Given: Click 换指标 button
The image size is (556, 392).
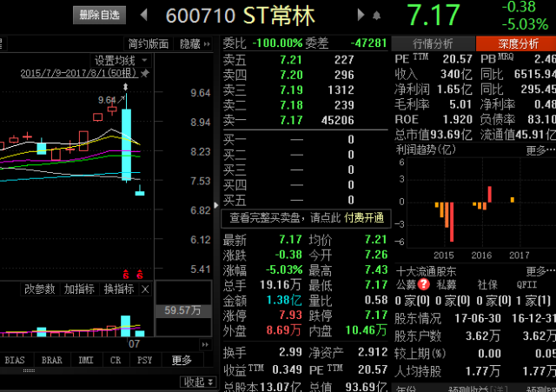Looking at the screenshot, I should coord(119,289).
